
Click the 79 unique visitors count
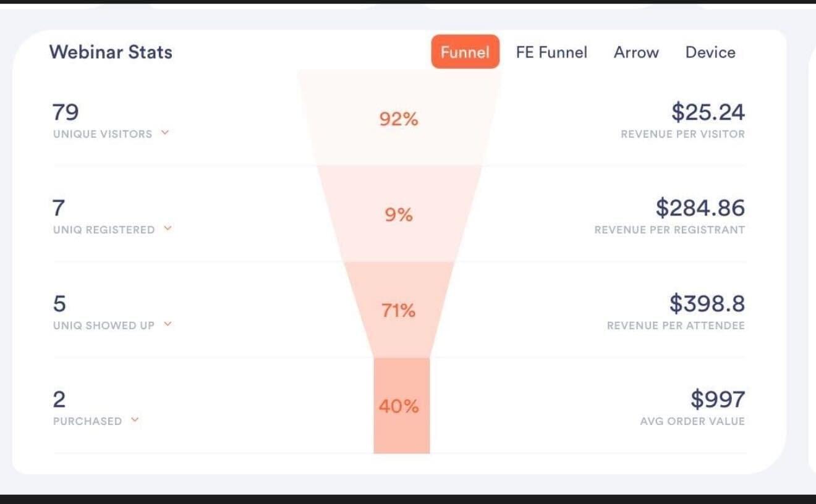(66, 112)
